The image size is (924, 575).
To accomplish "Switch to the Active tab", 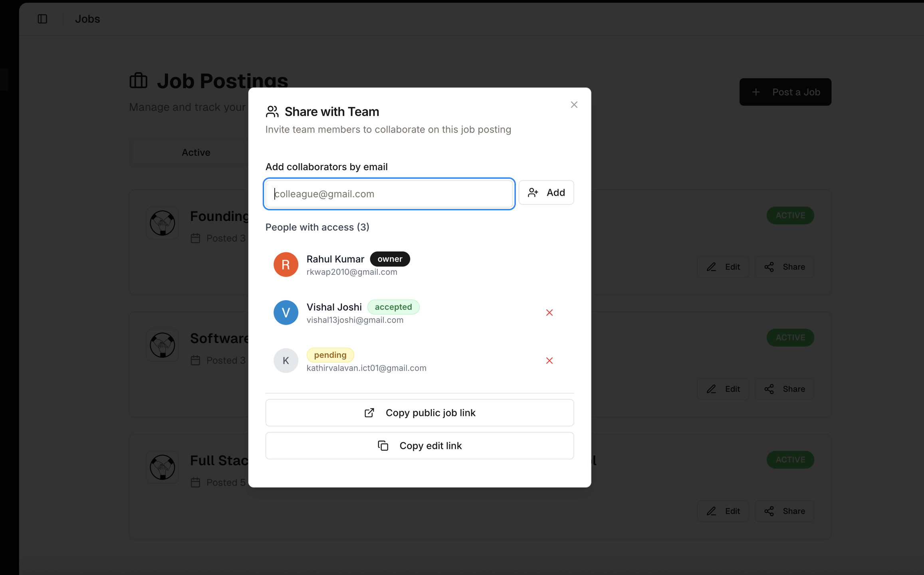I will pos(196,153).
